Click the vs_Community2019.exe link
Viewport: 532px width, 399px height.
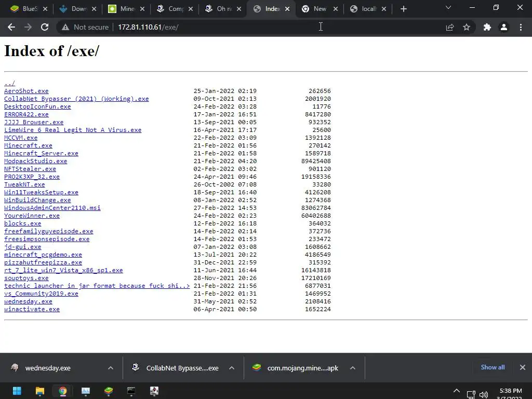[41, 294]
